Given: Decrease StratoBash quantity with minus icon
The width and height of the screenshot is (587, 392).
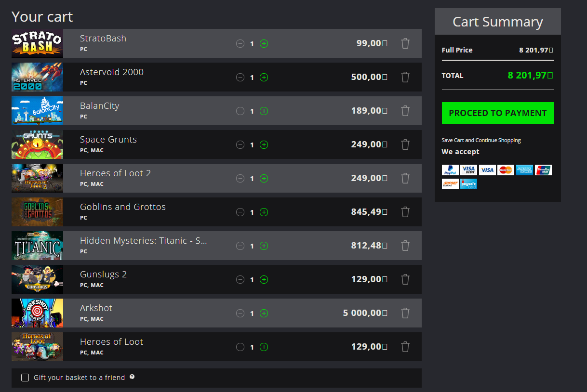Looking at the screenshot, I should click(x=240, y=44).
